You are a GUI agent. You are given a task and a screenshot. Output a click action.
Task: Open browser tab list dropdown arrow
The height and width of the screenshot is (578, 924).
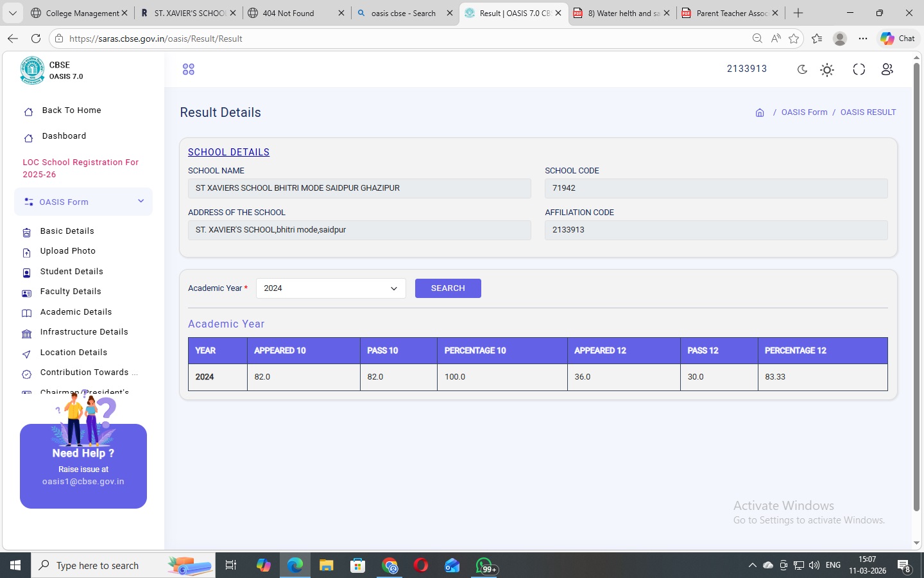(12, 13)
